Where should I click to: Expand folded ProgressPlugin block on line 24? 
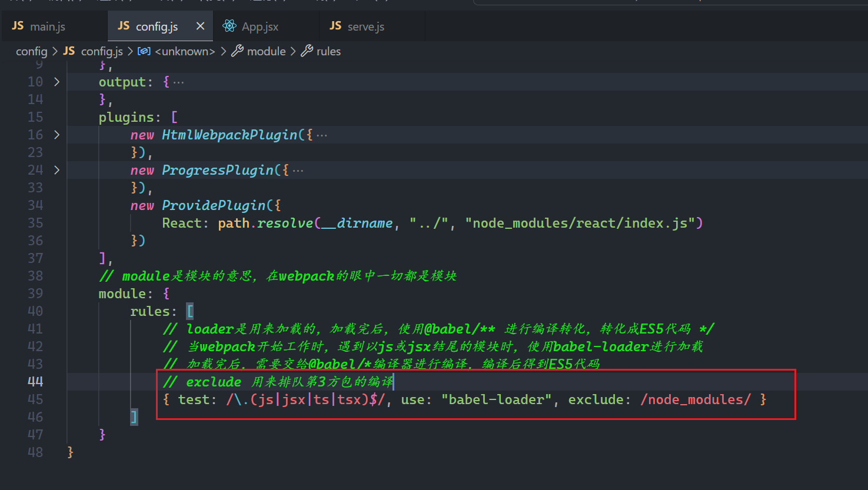(x=56, y=170)
